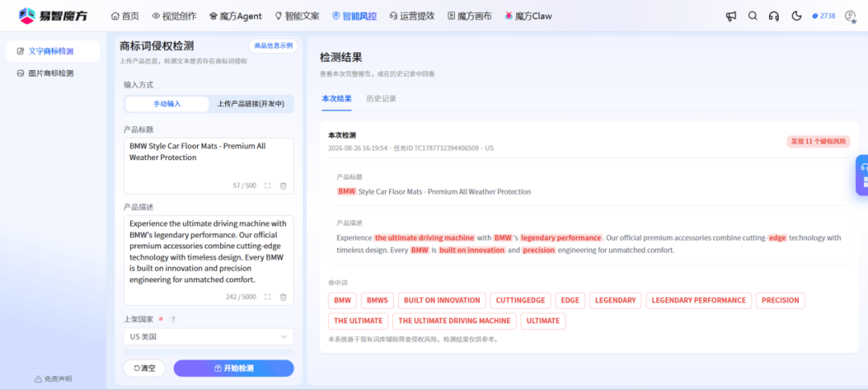This screenshot has height=390, width=868.
Task: Toggle dark mode moon icon
Action: [x=796, y=16]
